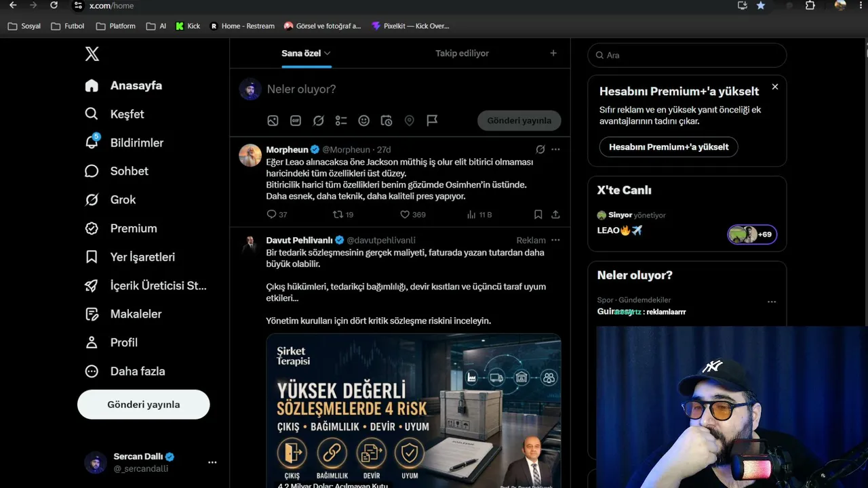Open Premium from the sidebar
This screenshot has height=488, width=868.
(x=121, y=228)
